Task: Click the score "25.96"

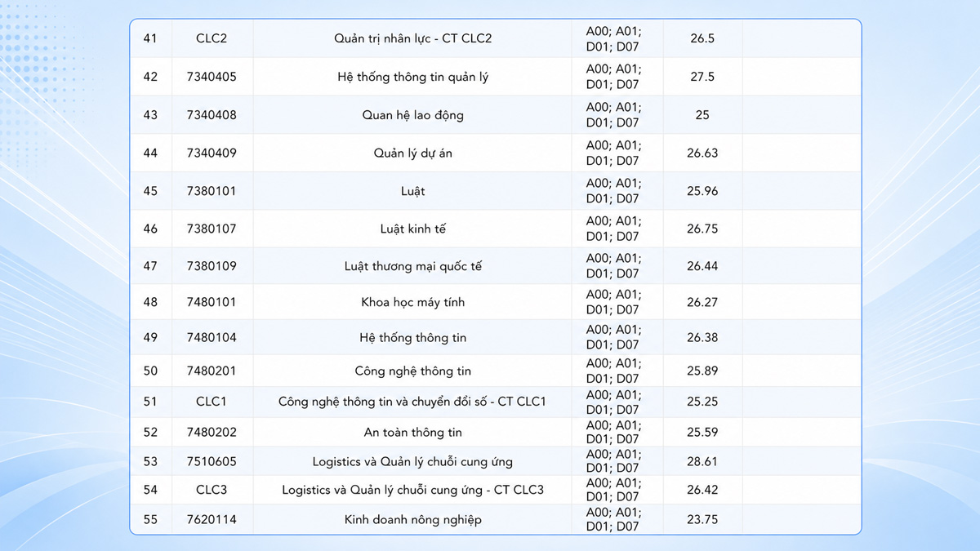Action: pos(702,191)
